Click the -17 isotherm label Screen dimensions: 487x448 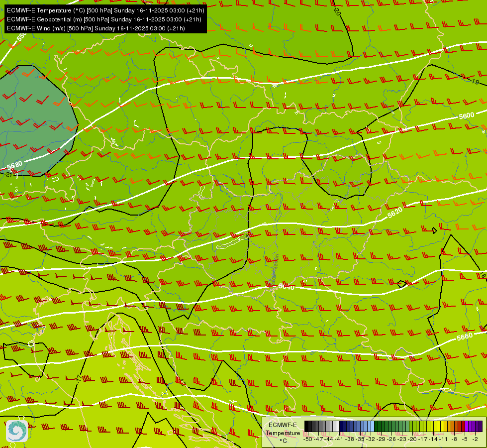point(79,378)
